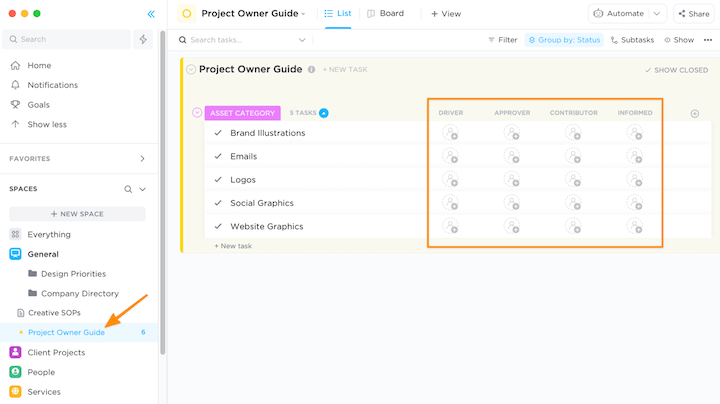Select the List view tab

(337, 14)
